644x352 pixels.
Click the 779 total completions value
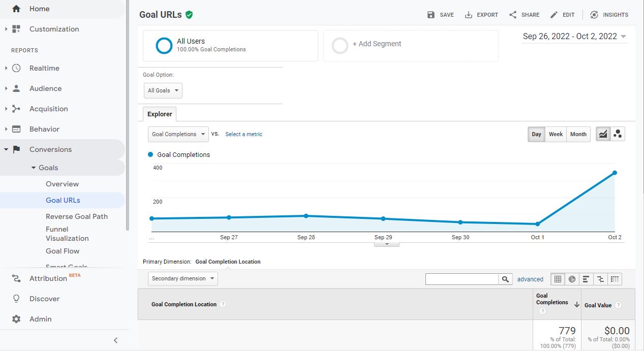coord(567,331)
